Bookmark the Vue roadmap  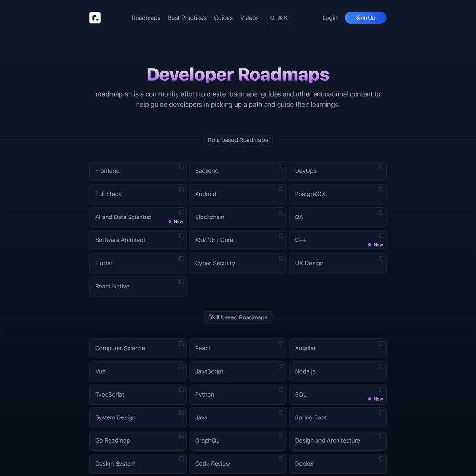tap(181, 367)
